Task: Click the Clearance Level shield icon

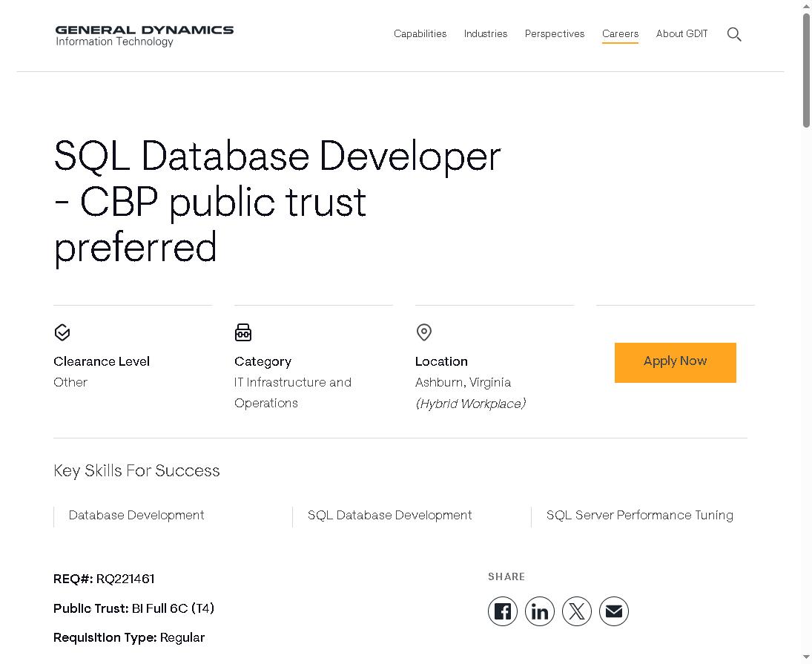Action: pyautogui.click(x=62, y=332)
